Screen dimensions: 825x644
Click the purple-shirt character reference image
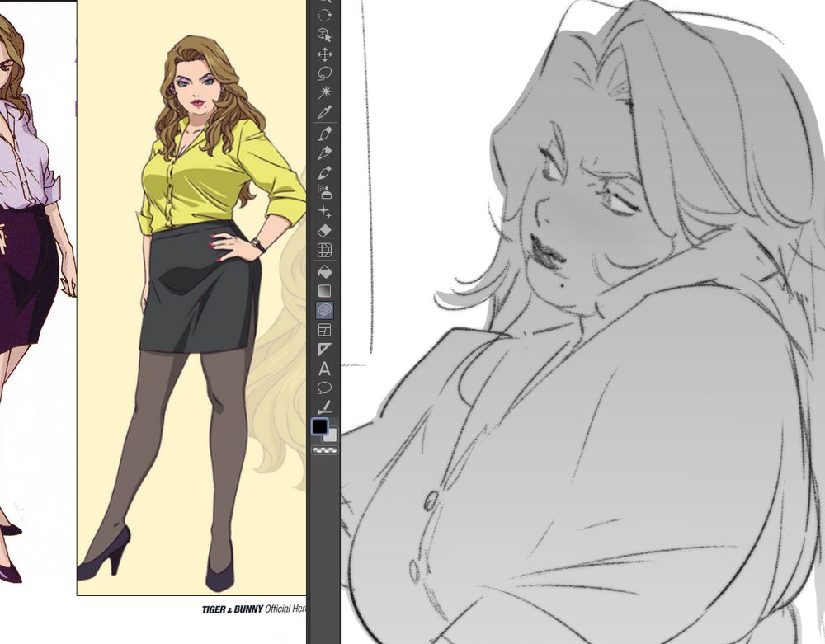(38, 298)
